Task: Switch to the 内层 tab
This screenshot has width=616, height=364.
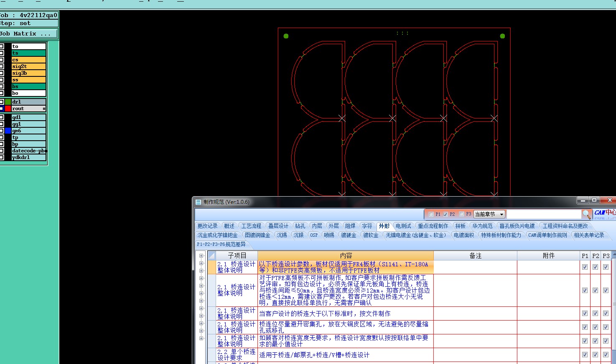Action: (x=317, y=226)
